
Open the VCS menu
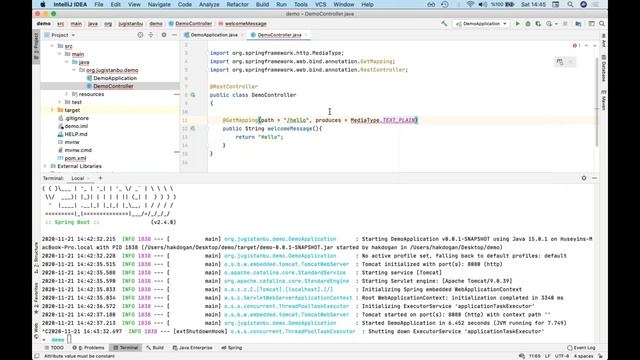click(320, 4)
